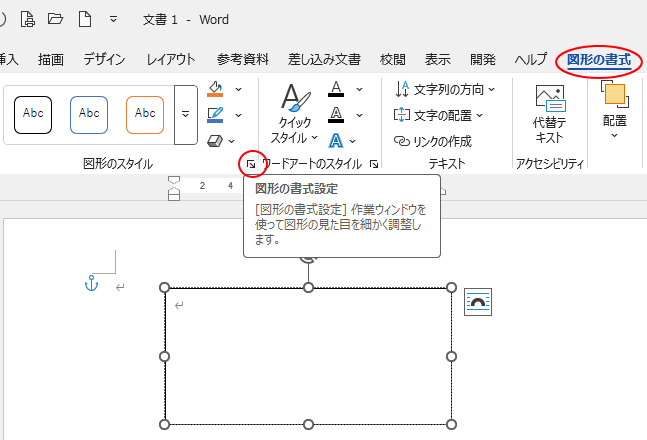Click inside the text box
The image size is (647, 440).
(x=308, y=356)
